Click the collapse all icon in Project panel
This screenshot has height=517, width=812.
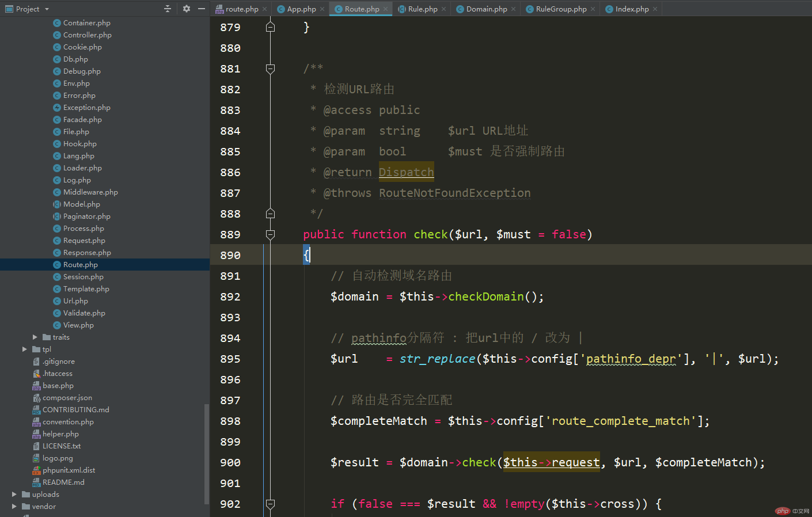(x=168, y=9)
